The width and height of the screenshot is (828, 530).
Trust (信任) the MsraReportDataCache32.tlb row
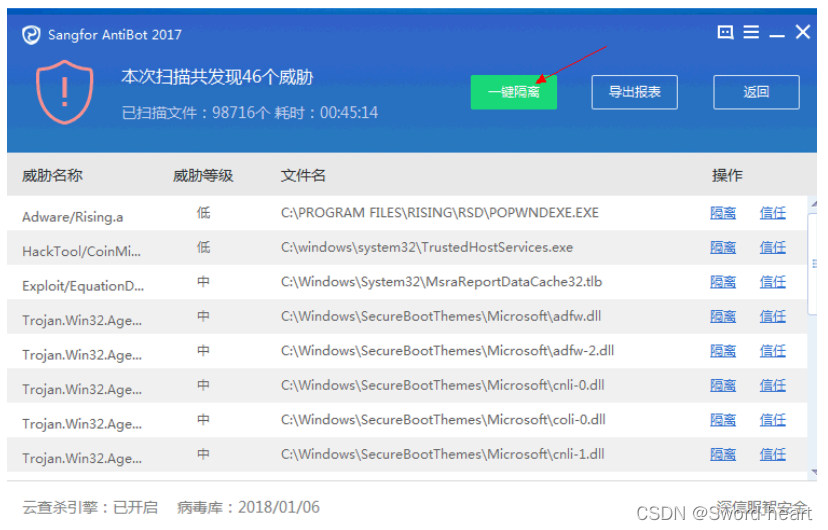point(773,282)
